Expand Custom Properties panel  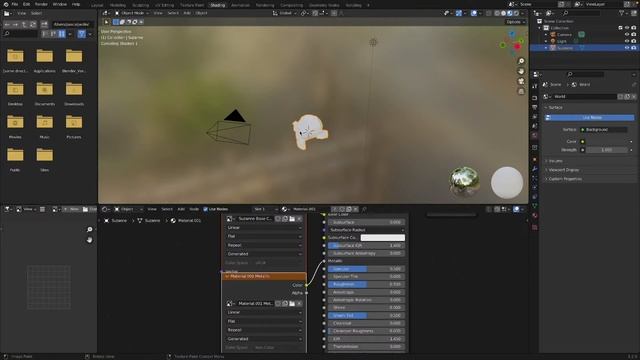(x=565, y=179)
